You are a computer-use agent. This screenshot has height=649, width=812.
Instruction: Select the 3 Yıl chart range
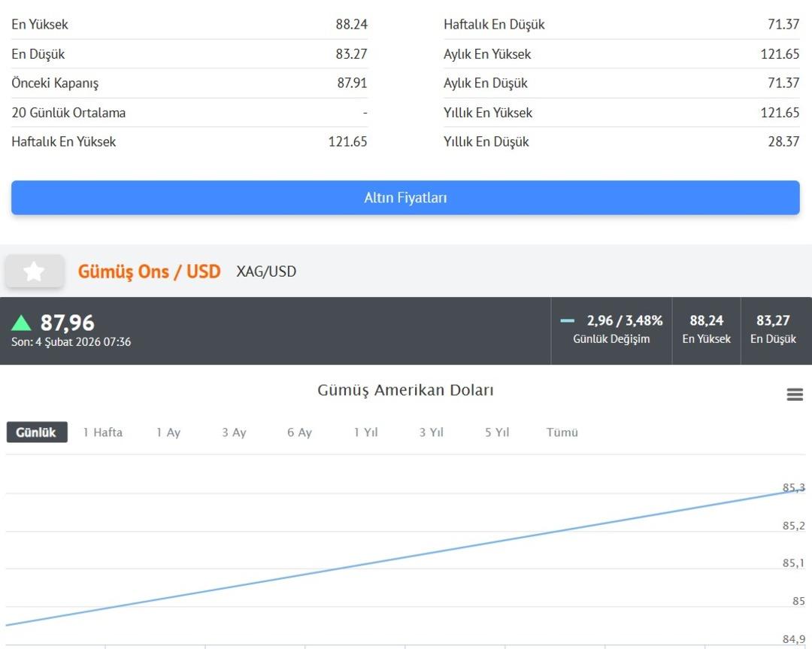432,432
